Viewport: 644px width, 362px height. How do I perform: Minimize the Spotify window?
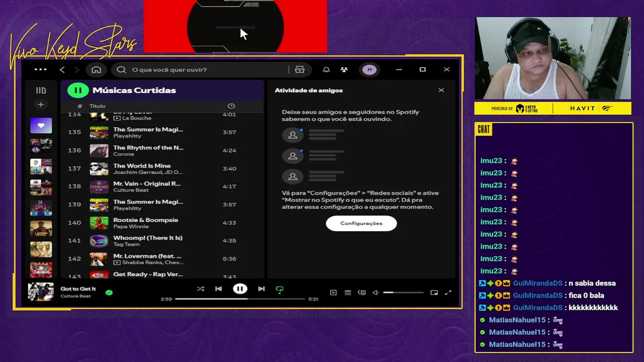[x=399, y=69]
